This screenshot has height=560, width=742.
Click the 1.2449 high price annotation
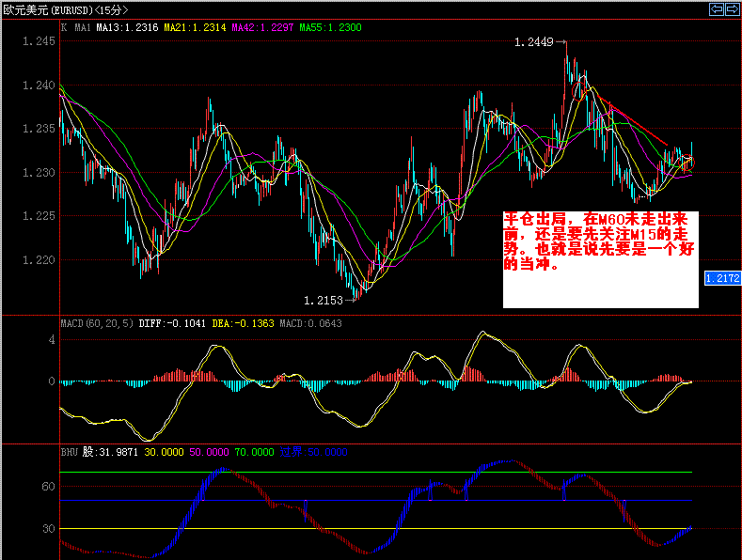tap(534, 42)
